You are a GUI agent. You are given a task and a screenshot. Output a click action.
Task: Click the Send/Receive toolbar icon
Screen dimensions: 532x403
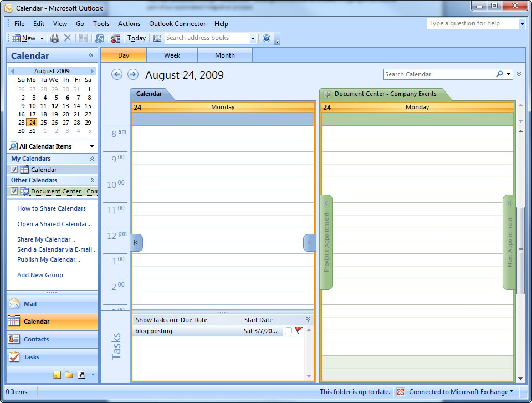tap(99, 38)
